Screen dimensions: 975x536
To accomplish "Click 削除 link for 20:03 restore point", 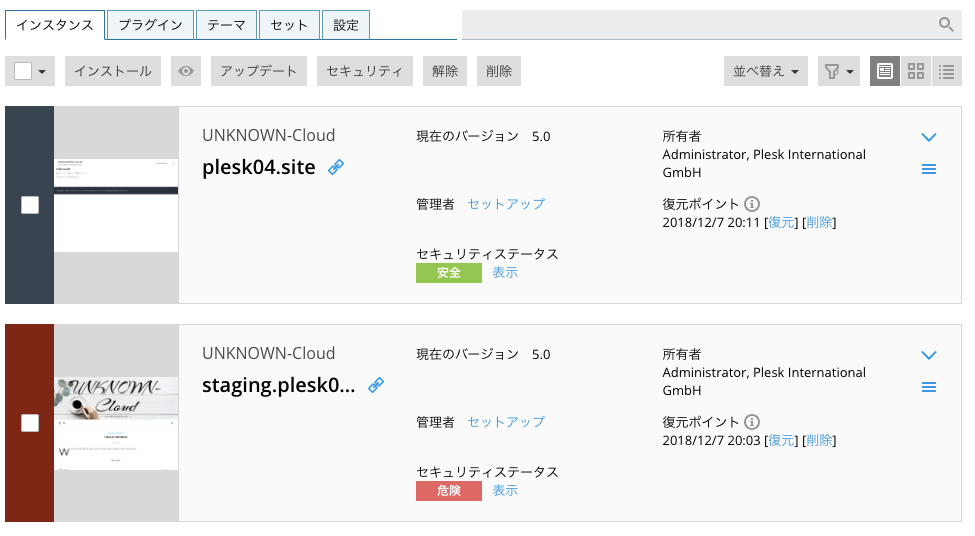I will [x=819, y=441].
